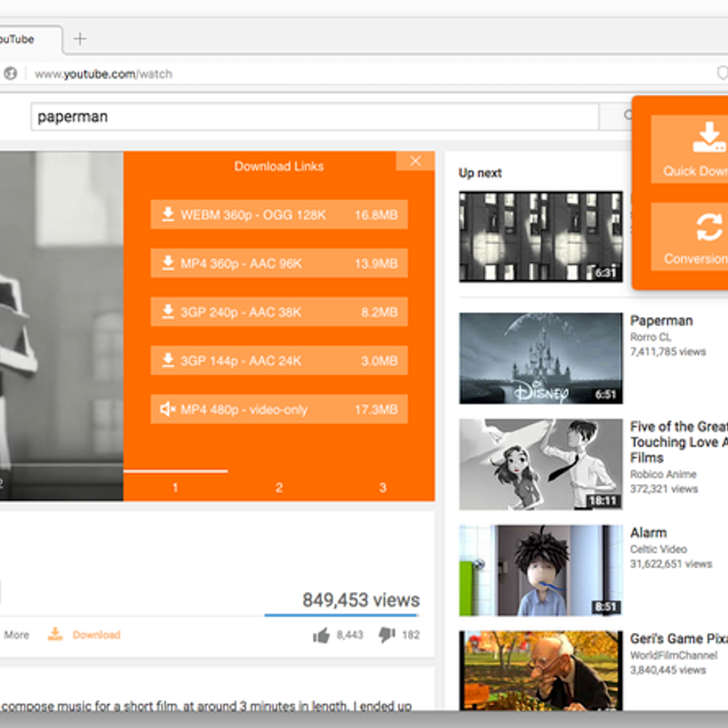This screenshot has height=728, width=728.
Task: Click the Quick Download icon in orange panel
Action: coord(709,136)
